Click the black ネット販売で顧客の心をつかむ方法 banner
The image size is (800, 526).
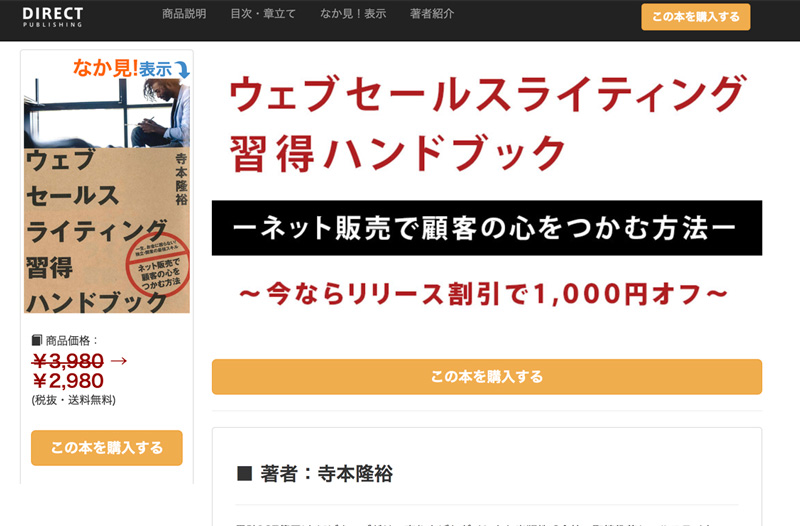[x=487, y=228]
